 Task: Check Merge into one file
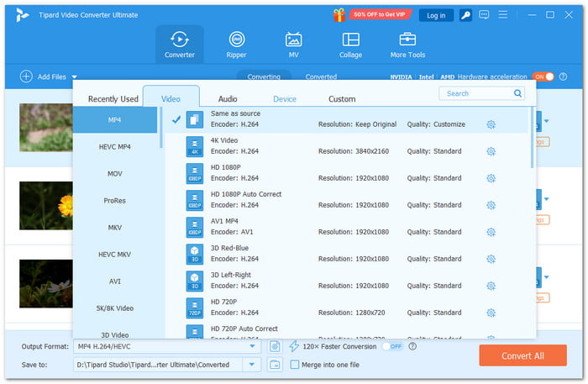click(x=295, y=365)
